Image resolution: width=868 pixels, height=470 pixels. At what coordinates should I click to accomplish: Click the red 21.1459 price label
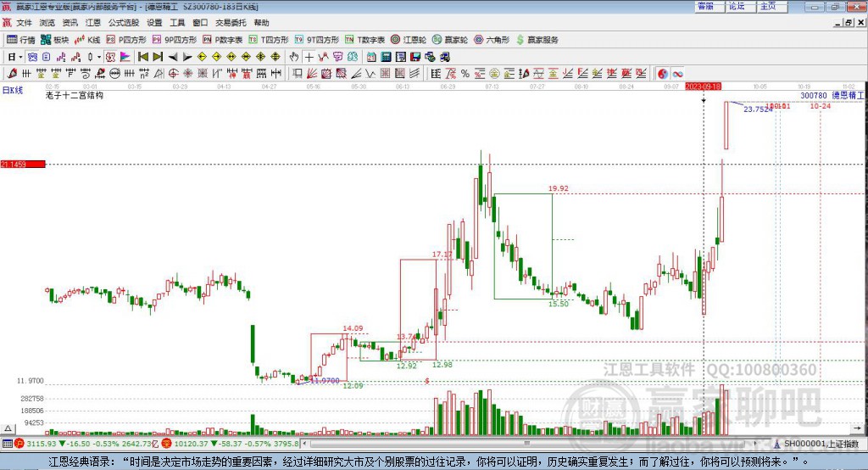tap(23, 165)
